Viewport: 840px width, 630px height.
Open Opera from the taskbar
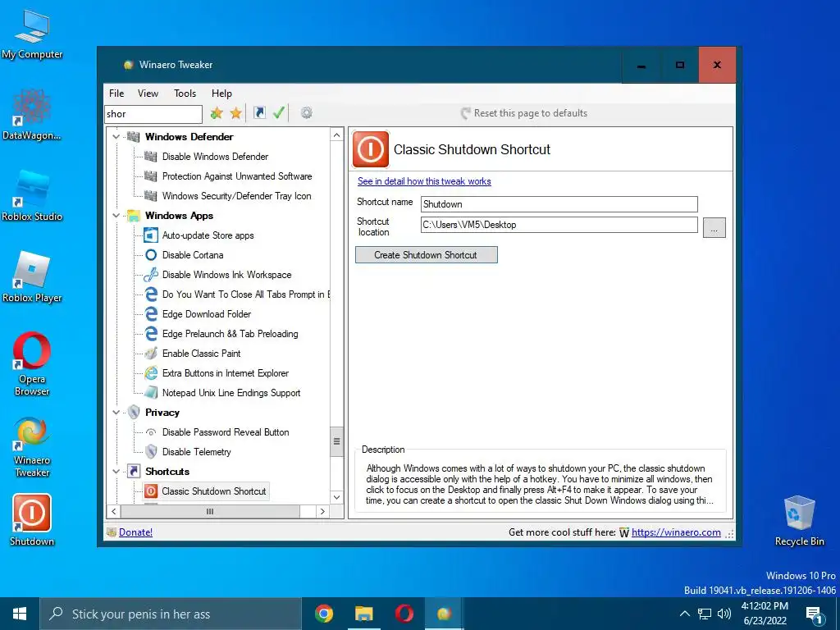[x=404, y=614]
